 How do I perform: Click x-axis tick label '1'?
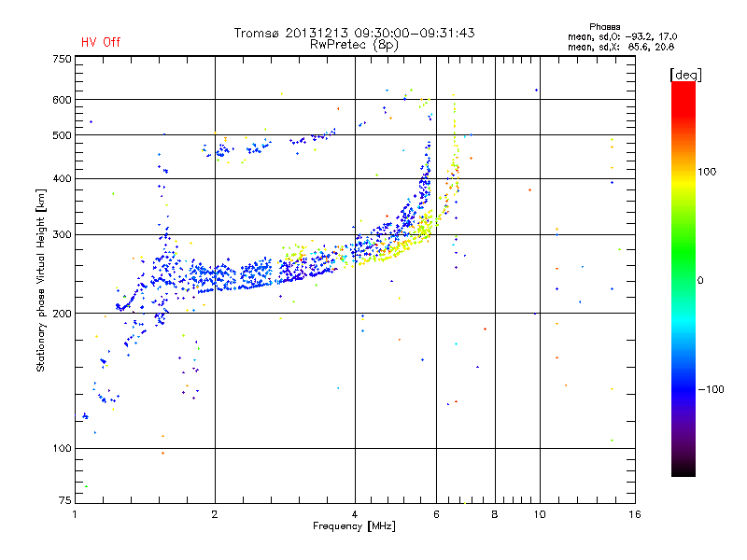coord(75,514)
